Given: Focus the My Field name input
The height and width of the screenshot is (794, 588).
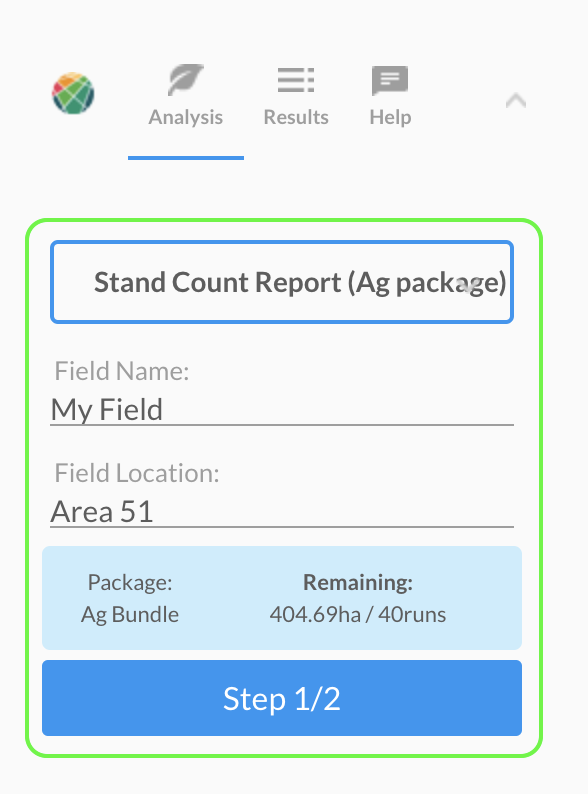Looking at the screenshot, I should tap(282, 410).
